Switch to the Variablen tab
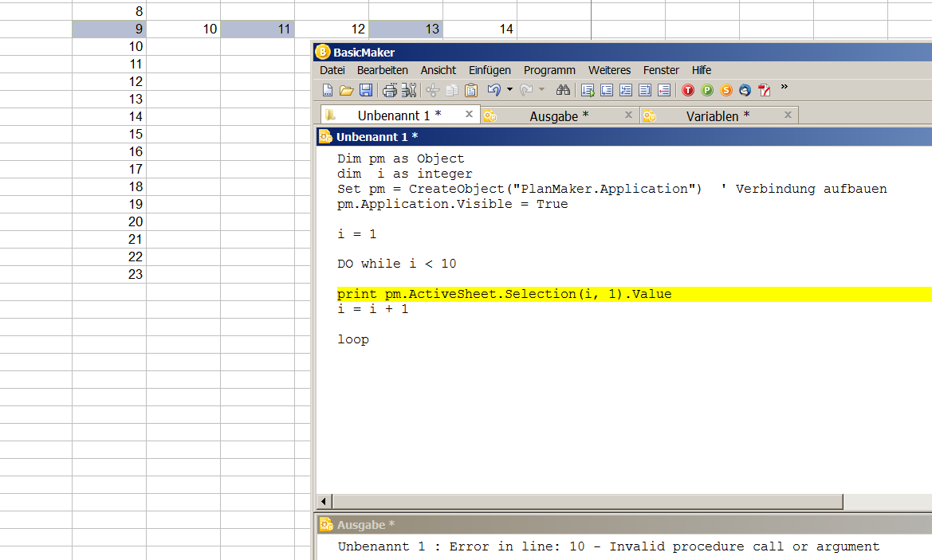932x560 pixels. pos(718,116)
